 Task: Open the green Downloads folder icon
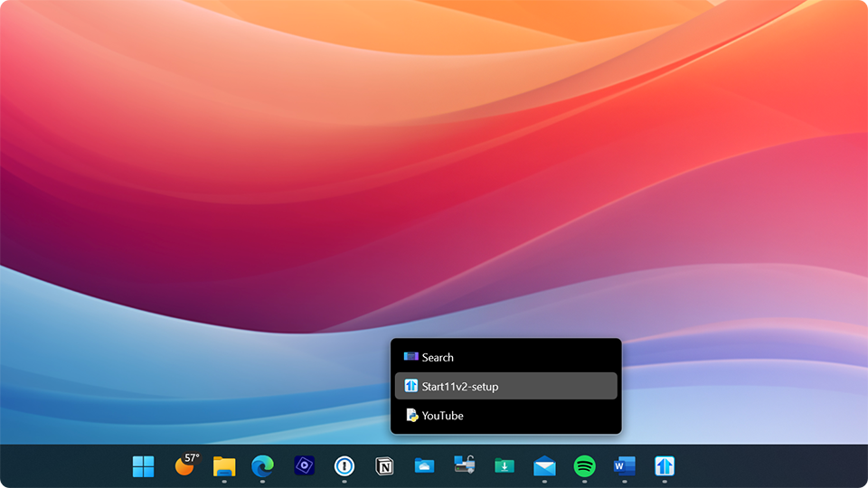click(505, 466)
